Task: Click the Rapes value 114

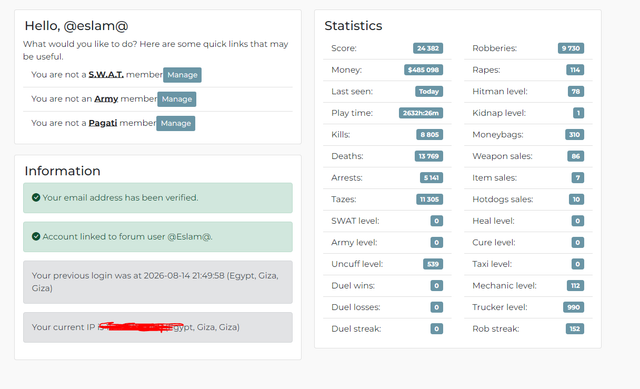Action: 575,70
